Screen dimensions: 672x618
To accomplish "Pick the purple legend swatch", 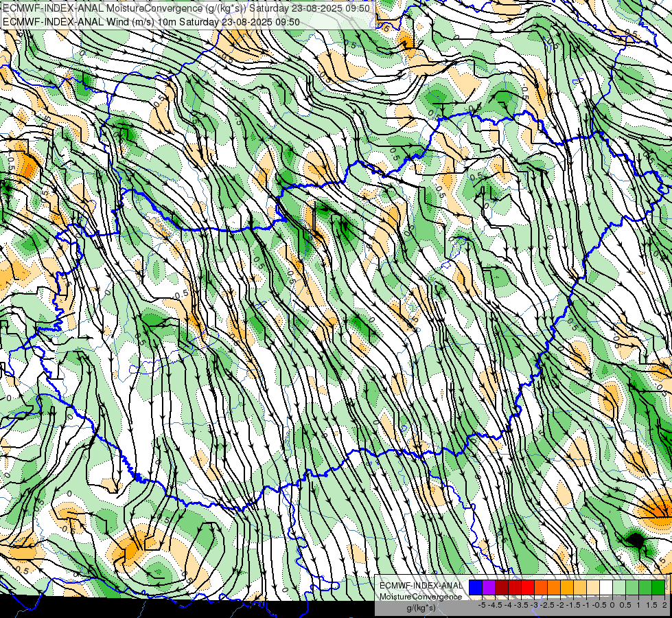I will pyautogui.click(x=489, y=587).
